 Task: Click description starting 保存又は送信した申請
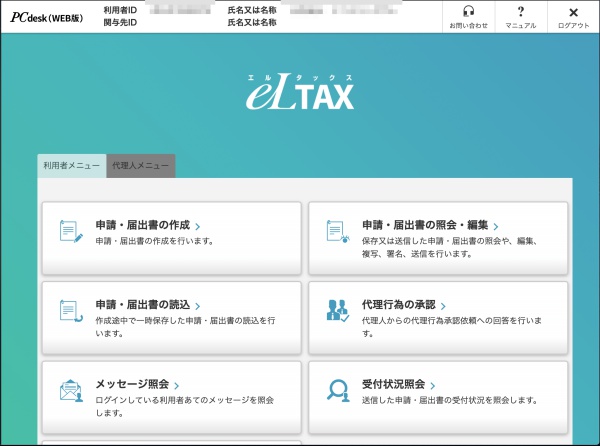(450, 247)
